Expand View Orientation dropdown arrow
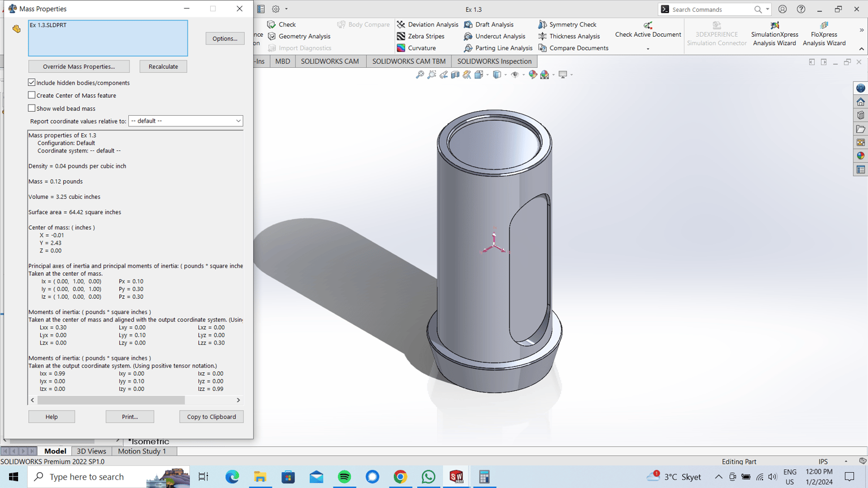This screenshot has width=868, height=488. [x=488, y=75]
